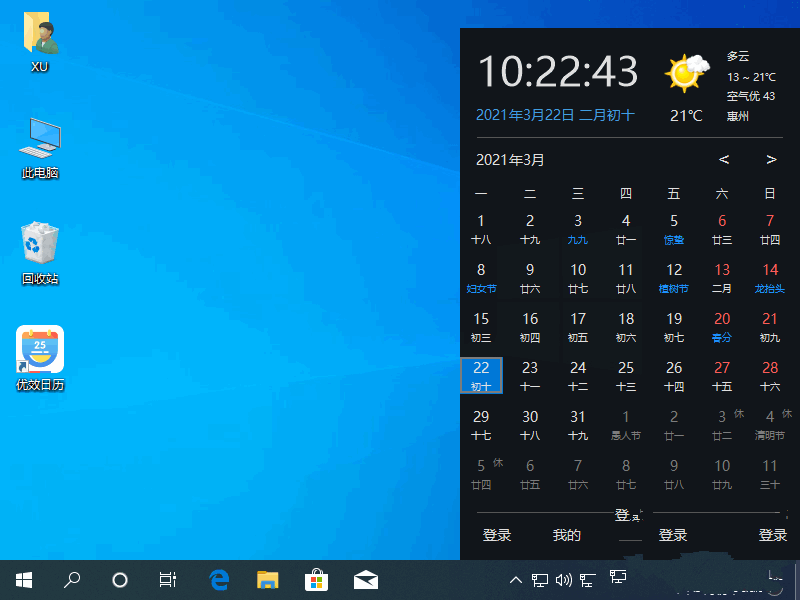Select the 回收站 recycle bin icon
Viewport: 800px width, 600px height.
coord(40,254)
